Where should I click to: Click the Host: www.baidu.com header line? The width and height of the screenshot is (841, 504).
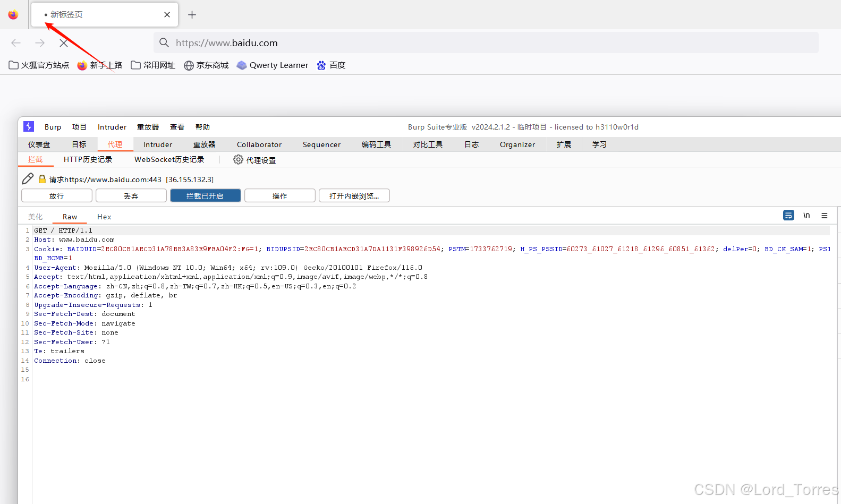74,240
